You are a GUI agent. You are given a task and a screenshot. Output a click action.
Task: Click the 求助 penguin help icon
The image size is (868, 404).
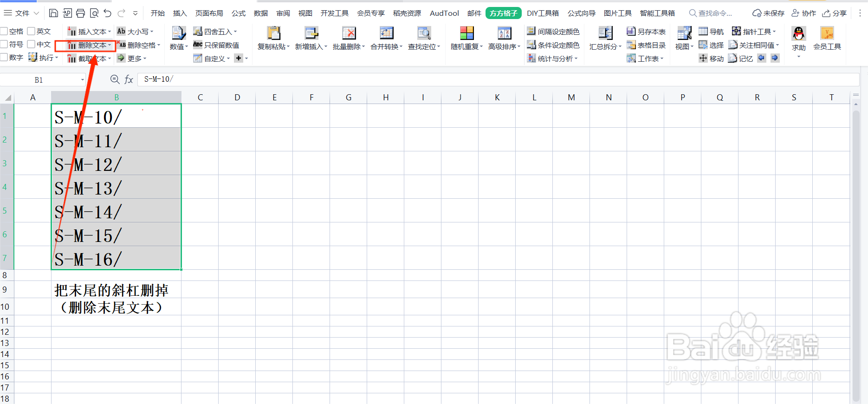click(x=799, y=33)
